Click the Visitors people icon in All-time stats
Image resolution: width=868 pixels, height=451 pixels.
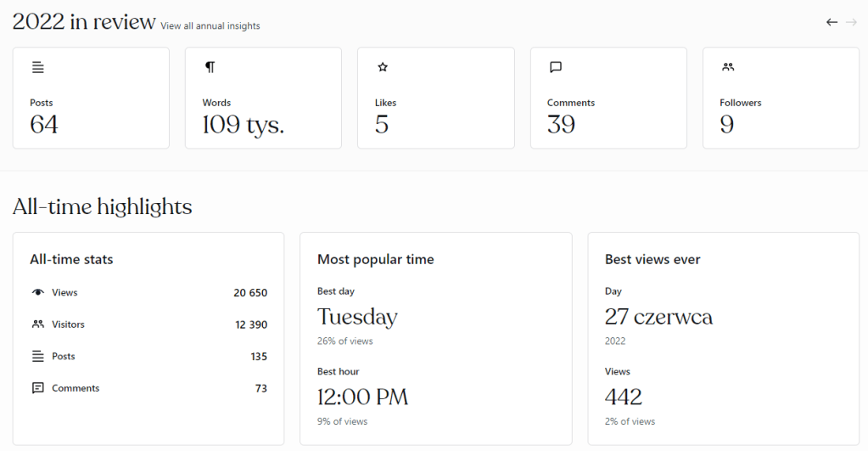[37, 324]
